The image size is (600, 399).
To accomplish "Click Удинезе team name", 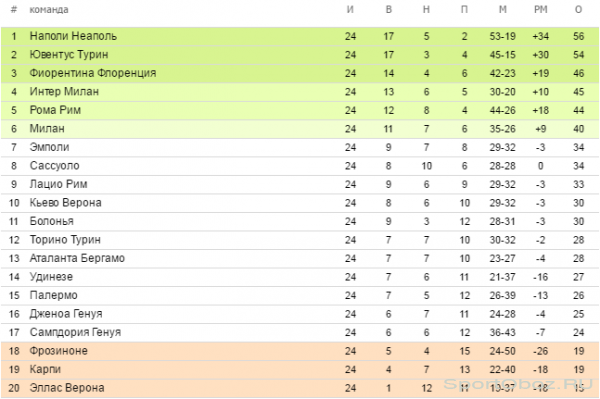I will point(51,277).
